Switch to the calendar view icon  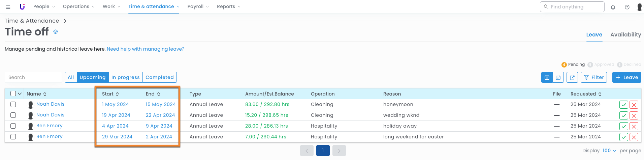click(x=558, y=77)
